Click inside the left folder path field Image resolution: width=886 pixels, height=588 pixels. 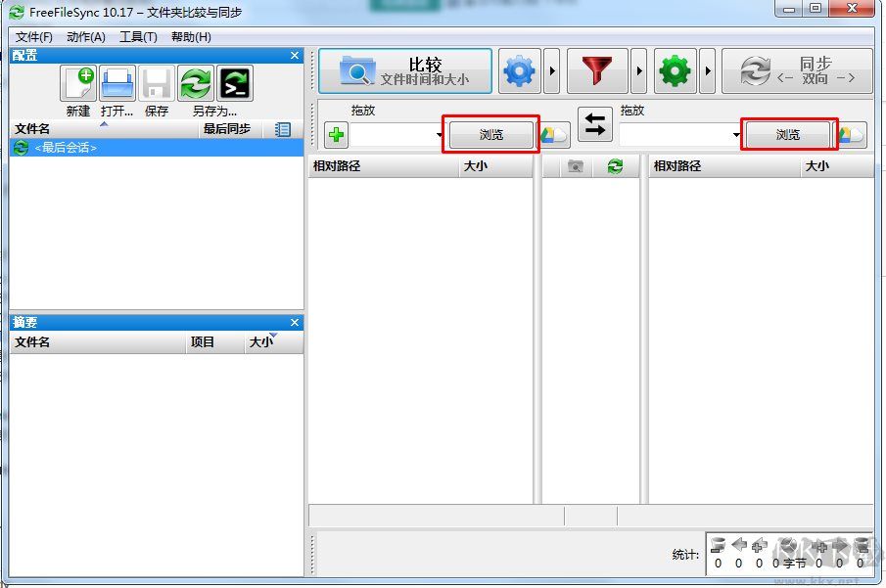(x=393, y=135)
